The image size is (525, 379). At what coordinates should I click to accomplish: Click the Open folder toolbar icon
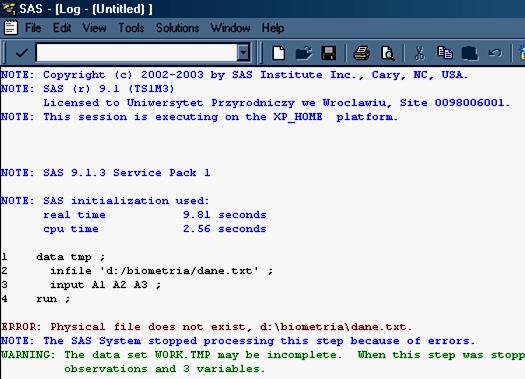coord(304,53)
